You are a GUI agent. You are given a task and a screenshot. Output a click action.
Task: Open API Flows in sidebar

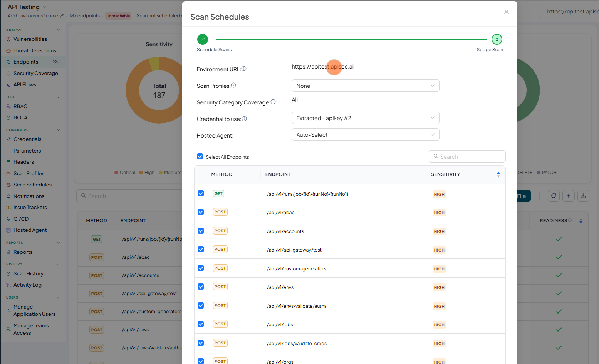(x=25, y=84)
